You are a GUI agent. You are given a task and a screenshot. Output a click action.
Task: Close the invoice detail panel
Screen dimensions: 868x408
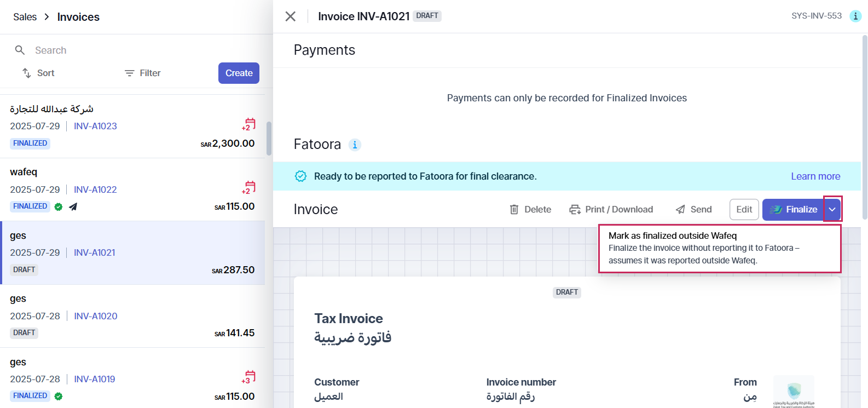(x=291, y=16)
